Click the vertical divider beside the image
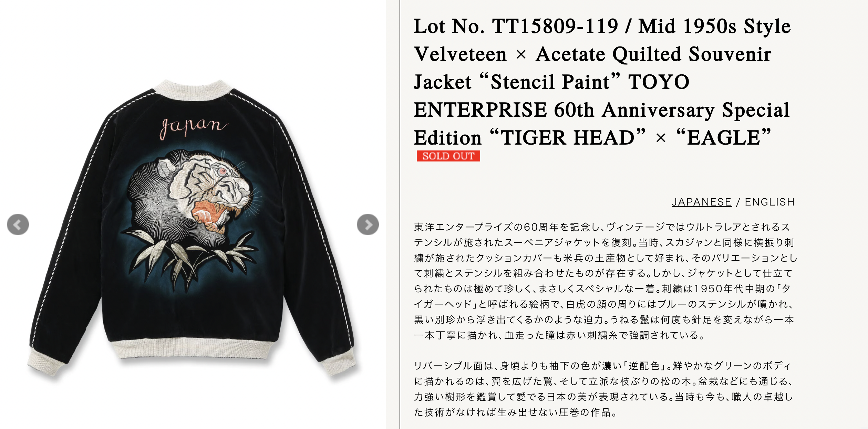868x429 pixels. point(400,214)
